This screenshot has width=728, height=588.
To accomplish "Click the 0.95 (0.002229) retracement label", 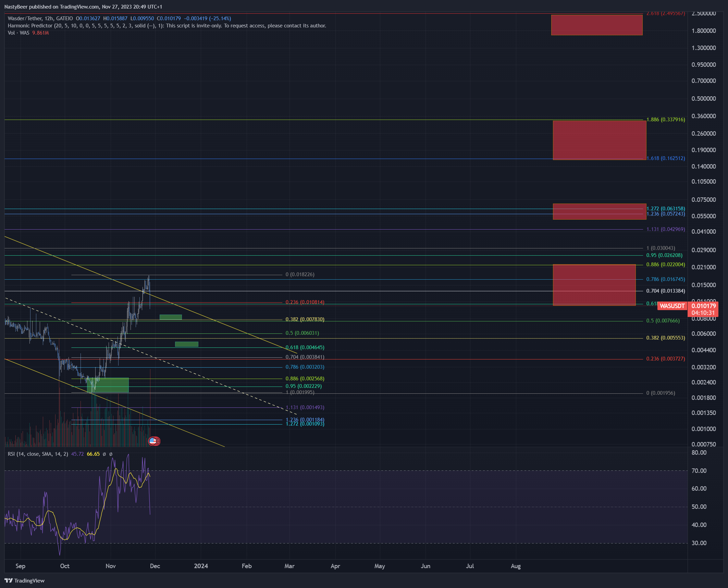I will 304,386.
